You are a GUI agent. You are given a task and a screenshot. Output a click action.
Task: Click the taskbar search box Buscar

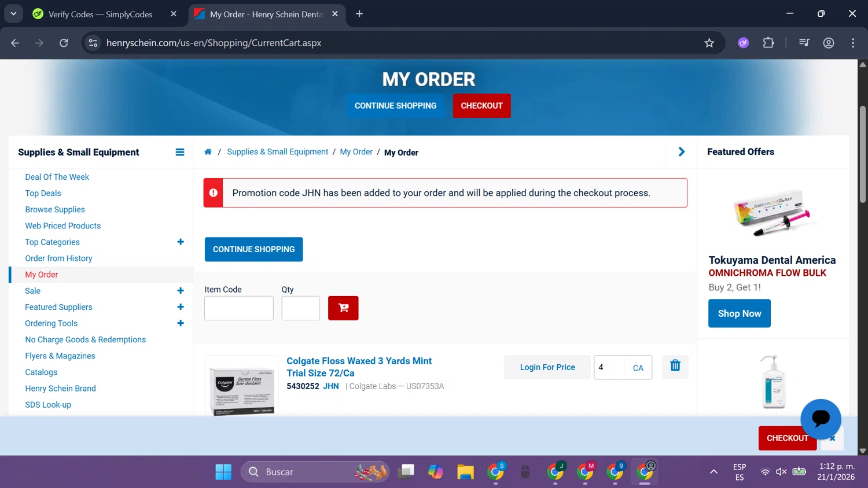(315, 472)
